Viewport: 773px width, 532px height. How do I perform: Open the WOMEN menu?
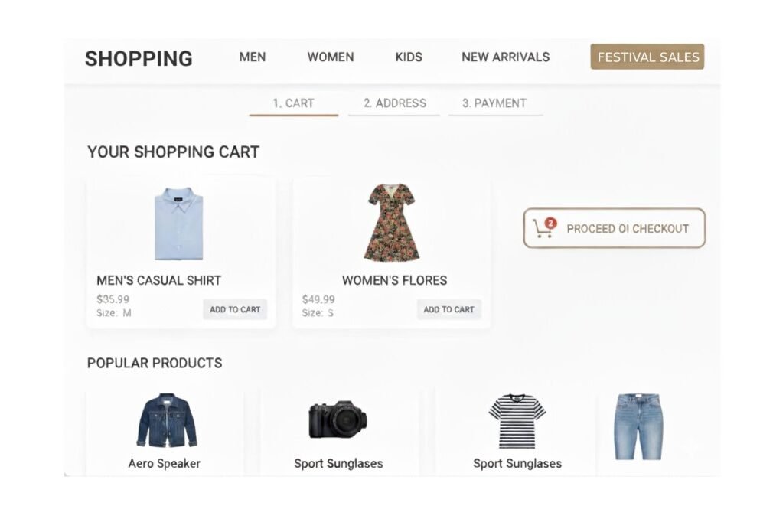pyautogui.click(x=331, y=57)
